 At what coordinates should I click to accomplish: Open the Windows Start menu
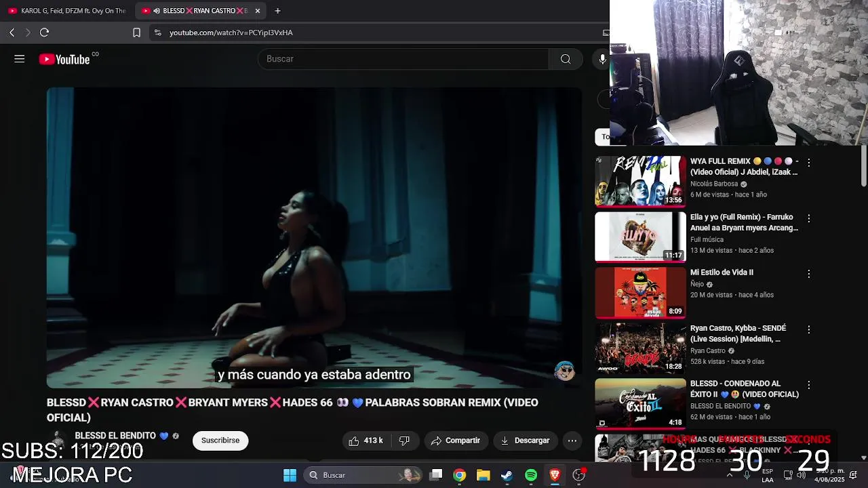click(x=290, y=475)
